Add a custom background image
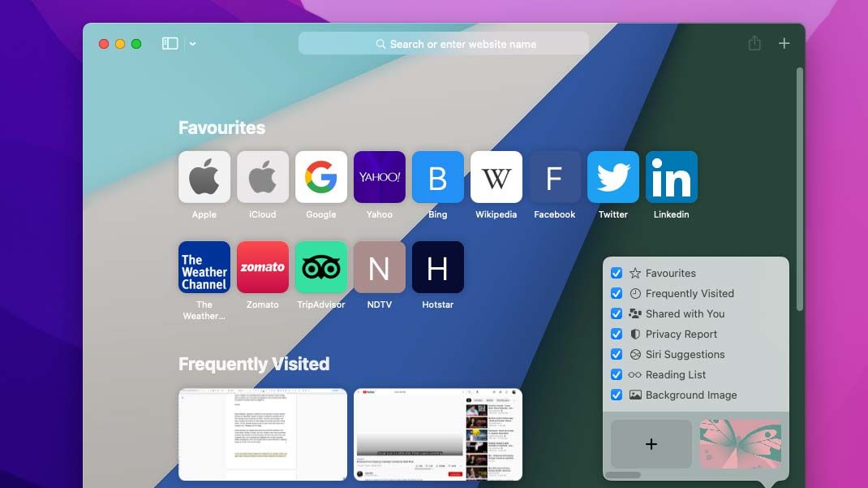 651,443
